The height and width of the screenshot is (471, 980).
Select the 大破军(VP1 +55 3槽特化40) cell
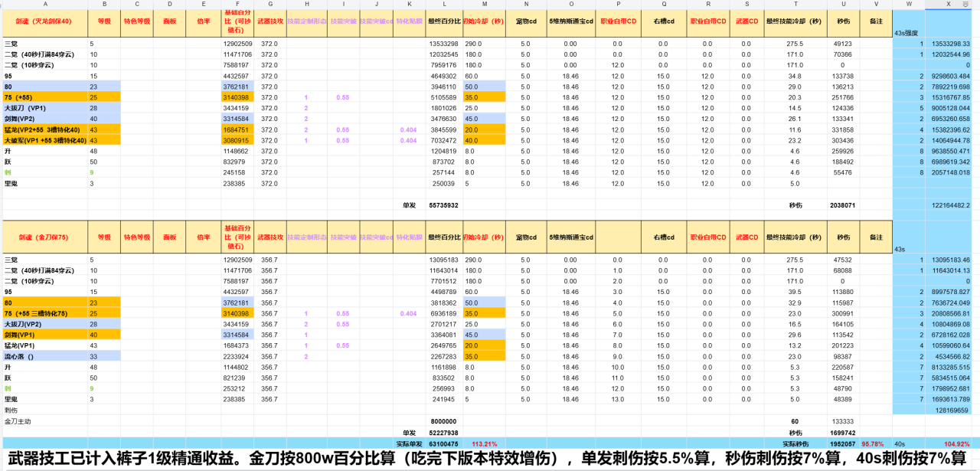[45, 140]
